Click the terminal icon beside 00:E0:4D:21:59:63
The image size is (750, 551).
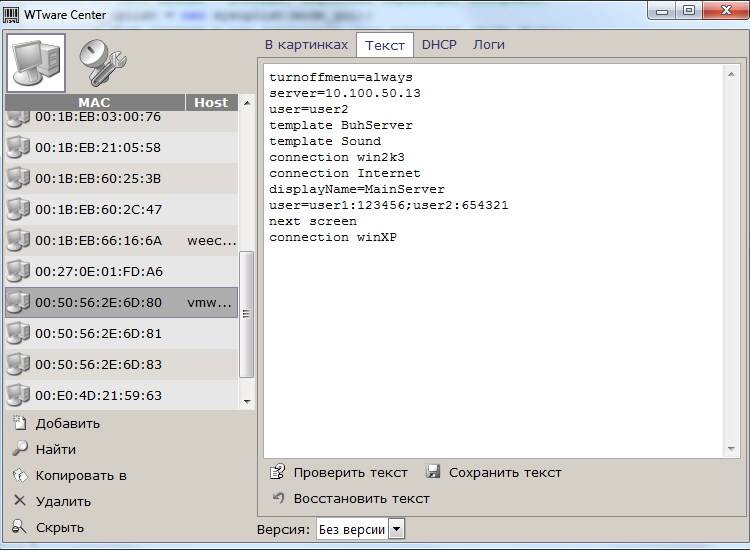click(x=18, y=396)
